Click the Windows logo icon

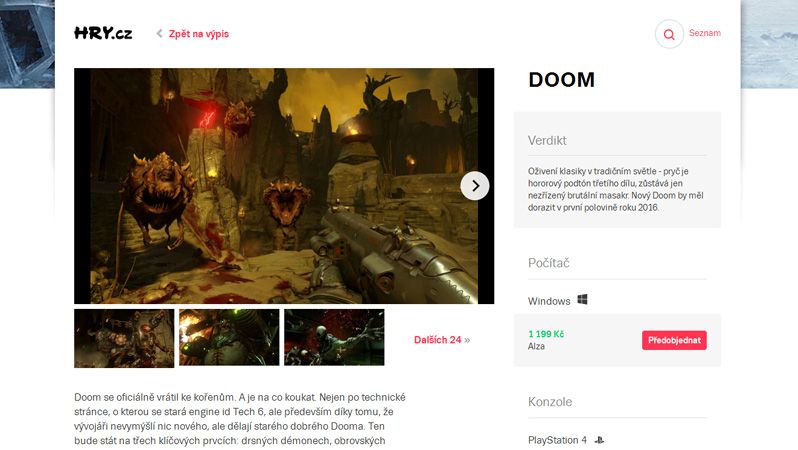pyautogui.click(x=583, y=300)
